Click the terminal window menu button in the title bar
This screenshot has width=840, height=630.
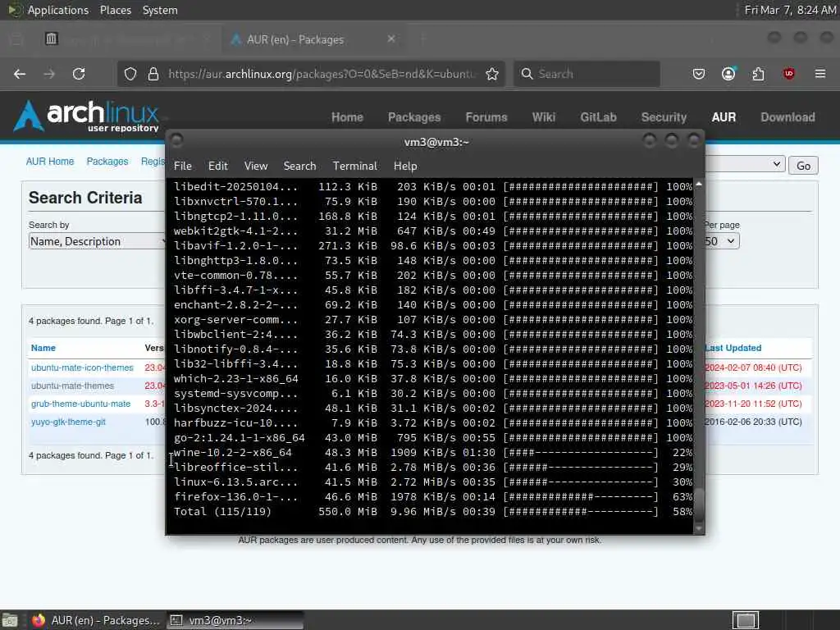click(176, 141)
